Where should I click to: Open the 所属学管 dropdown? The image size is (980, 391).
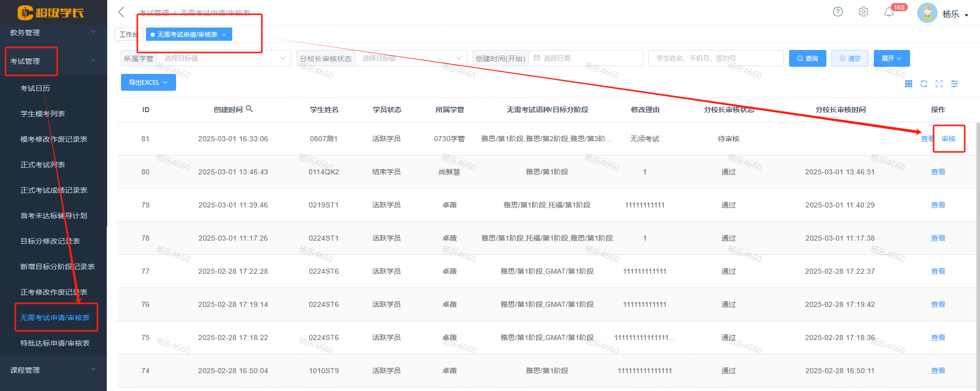223,58
